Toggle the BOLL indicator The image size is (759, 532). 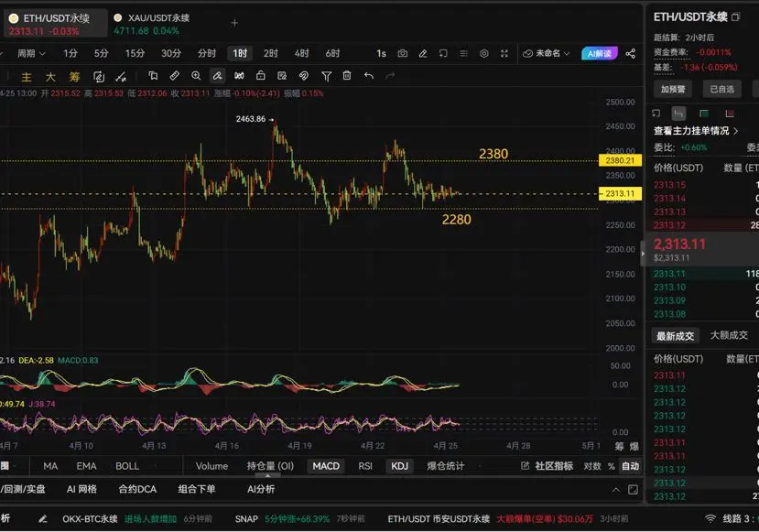coord(127,466)
